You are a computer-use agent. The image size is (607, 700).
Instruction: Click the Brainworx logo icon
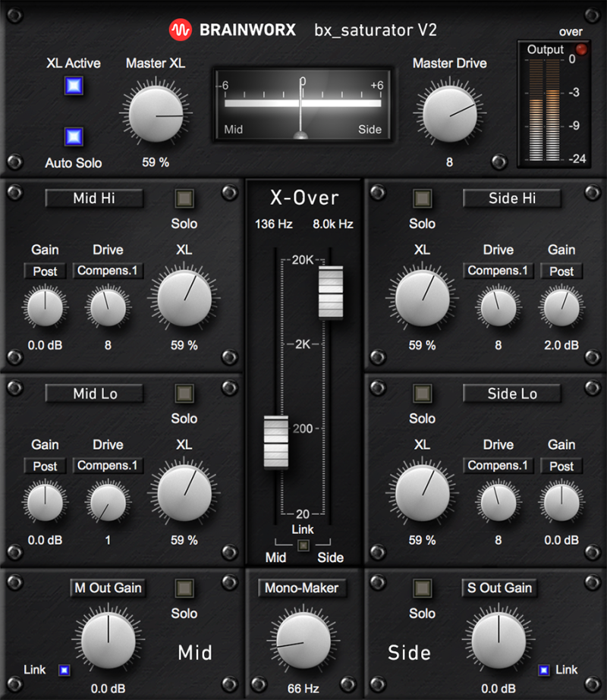pyautogui.click(x=181, y=30)
